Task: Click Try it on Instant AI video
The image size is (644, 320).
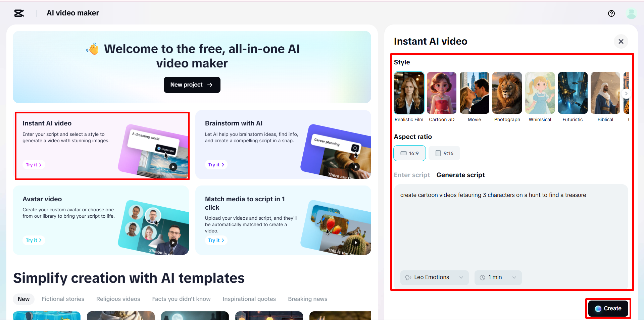Action: pyautogui.click(x=34, y=165)
